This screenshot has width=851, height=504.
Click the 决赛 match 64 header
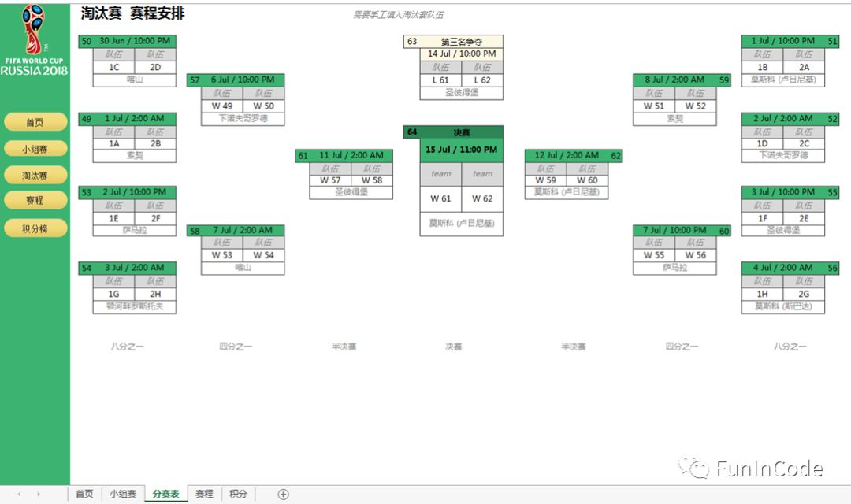pyautogui.click(x=461, y=132)
